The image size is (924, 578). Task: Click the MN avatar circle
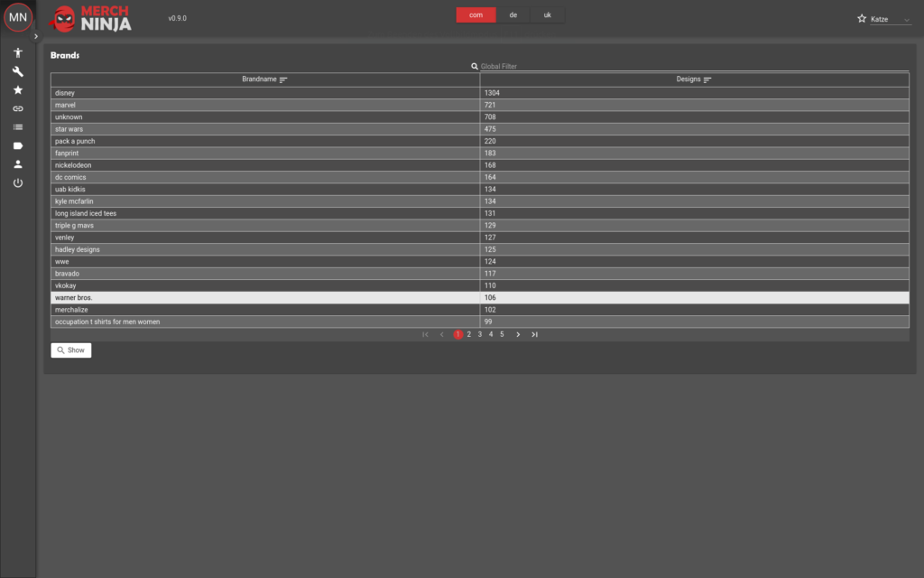(x=18, y=17)
